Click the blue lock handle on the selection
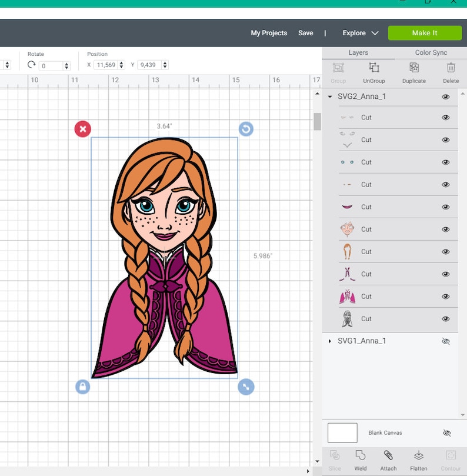The image size is (467, 476). click(82, 387)
